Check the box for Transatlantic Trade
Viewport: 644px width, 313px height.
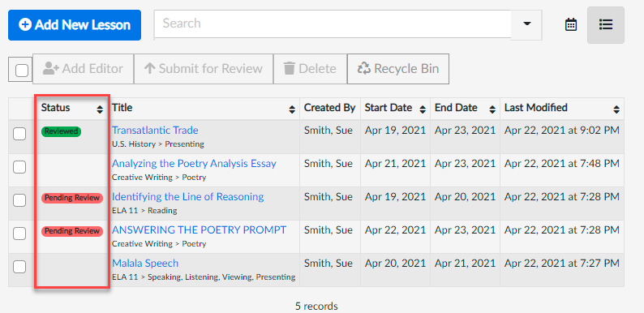pos(19,134)
